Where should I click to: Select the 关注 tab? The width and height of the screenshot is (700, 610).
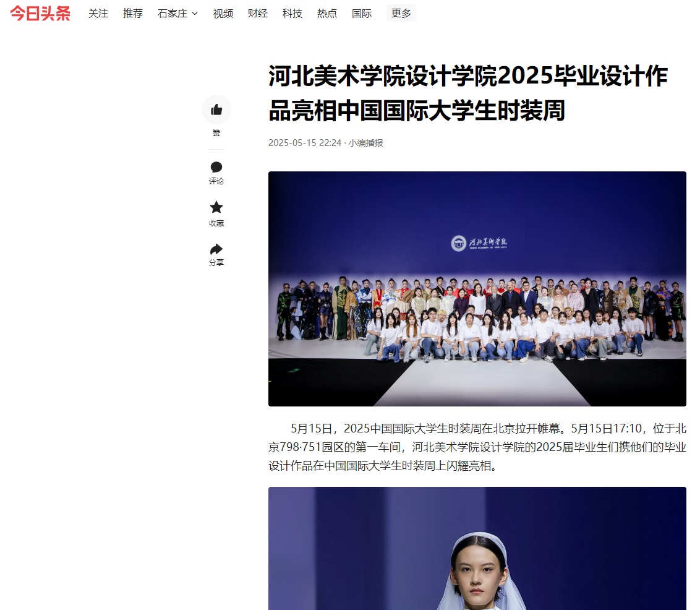[98, 14]
